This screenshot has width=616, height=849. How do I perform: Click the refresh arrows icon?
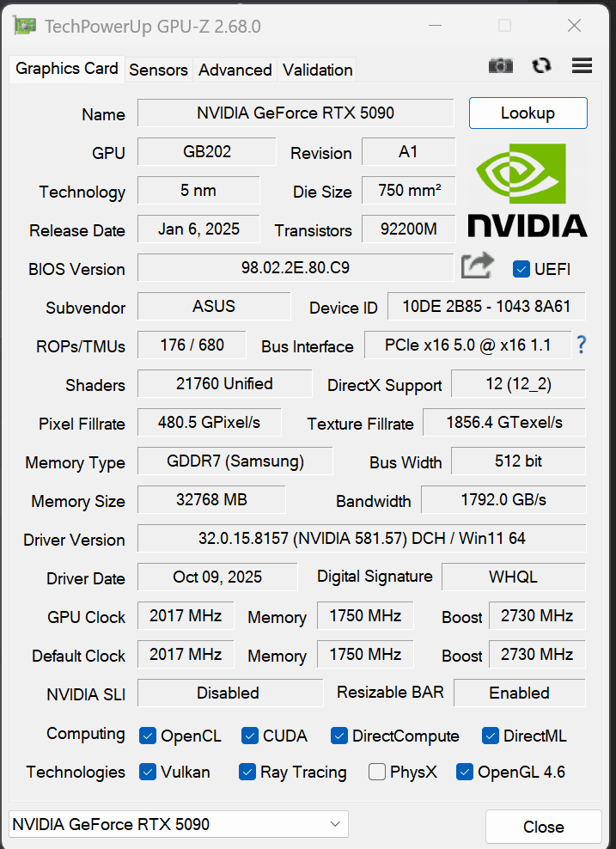click(541, 66)
